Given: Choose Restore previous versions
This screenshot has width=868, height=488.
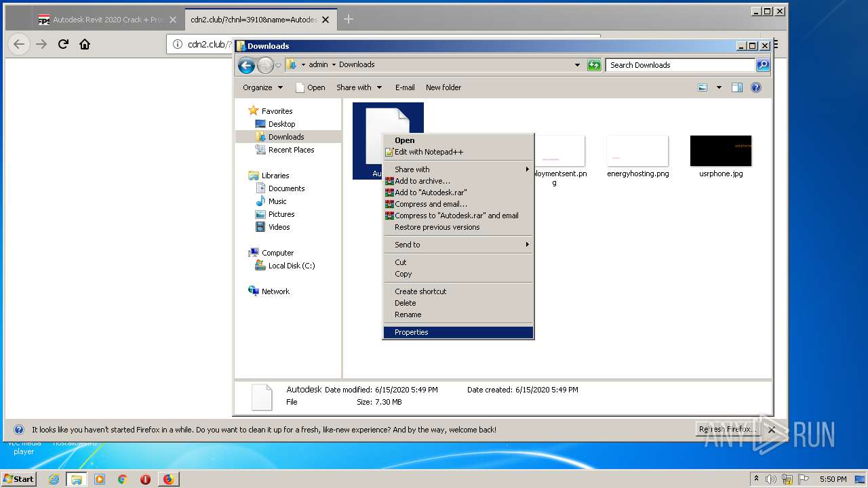Looking at the screenshot, I should click(x=458, y=227).
